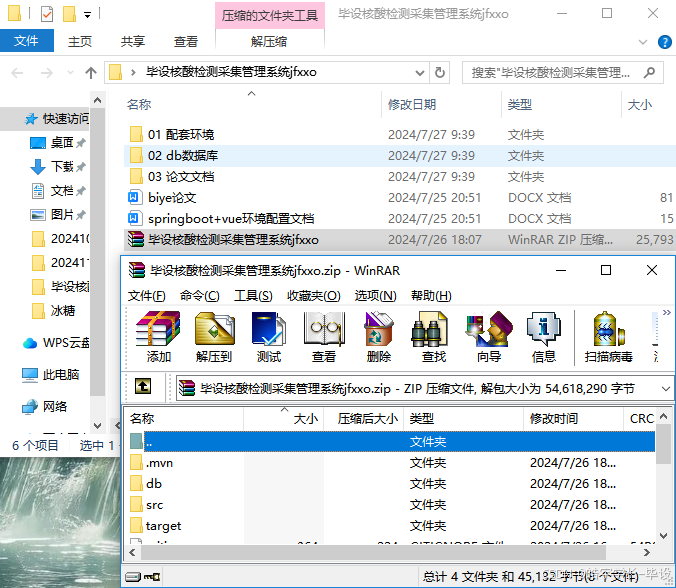Go up to parent folder in Explorer

[x=91, y=72]
